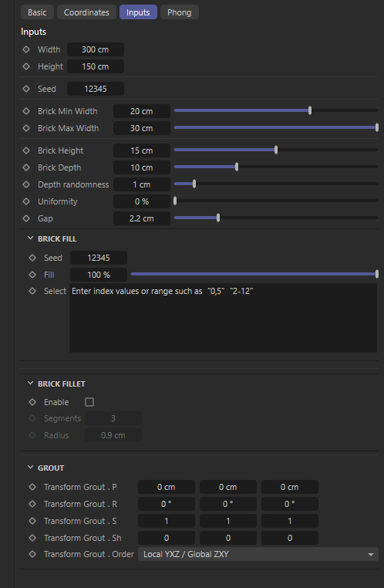Click the keyframe diamond beside Depth randomness

tap(26, 184)
